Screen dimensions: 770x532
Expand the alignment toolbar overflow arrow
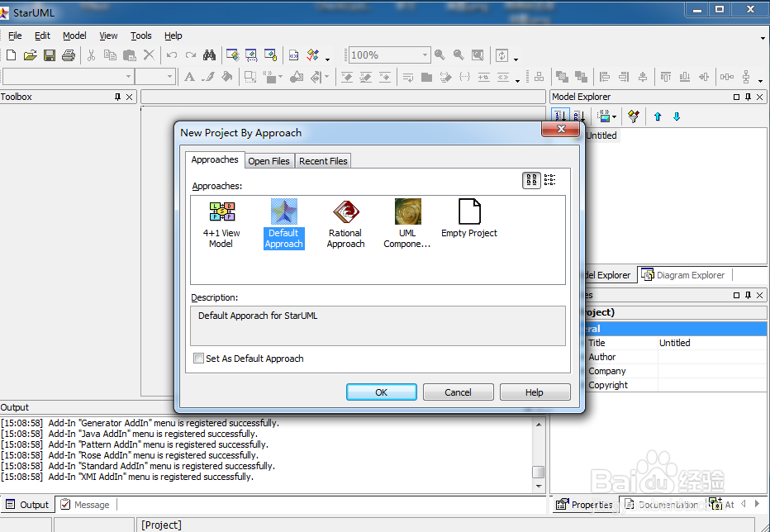click(x=760, y=81)
